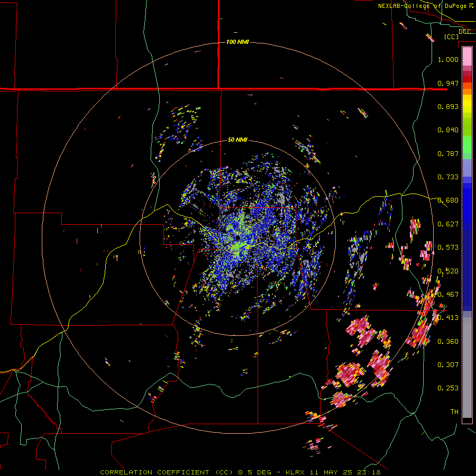Click the 100 NMI range ring label
The image size is (476, 476).
click(x=237, y=42)
